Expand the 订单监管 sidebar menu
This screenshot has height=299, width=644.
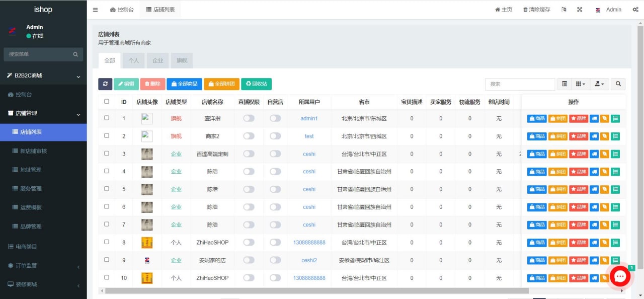pyautogui.click(x=43, y=265)
